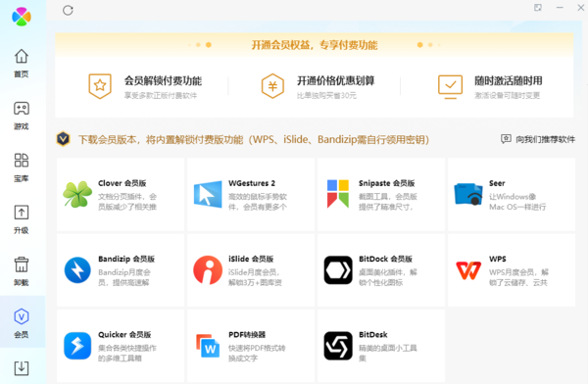Open PDF转换器 title text
The width and height of the screenshot is (588, 384).
coord(247,334)
